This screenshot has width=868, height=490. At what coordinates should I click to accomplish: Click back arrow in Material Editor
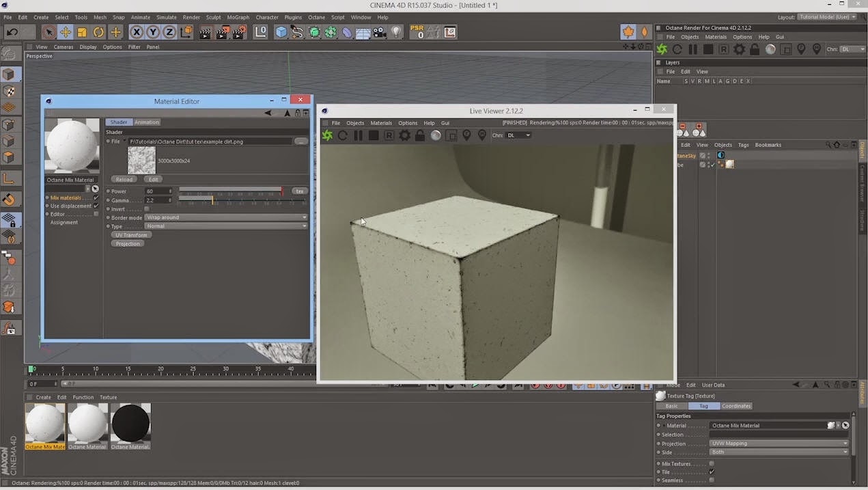(268, 113)
